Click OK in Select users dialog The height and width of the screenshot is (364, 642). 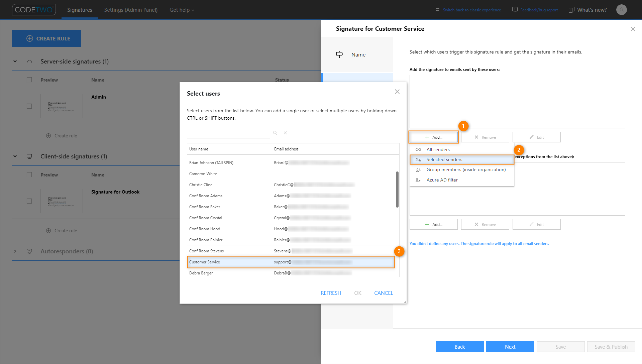click(x=358, y=293)
